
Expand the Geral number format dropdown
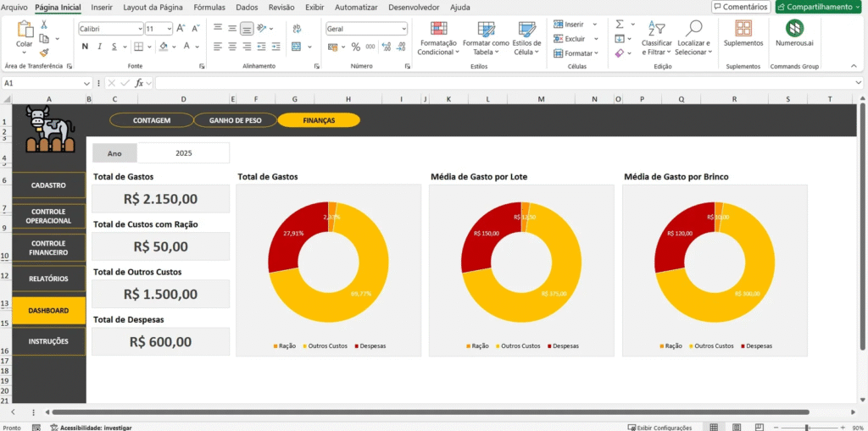[403, 29]
